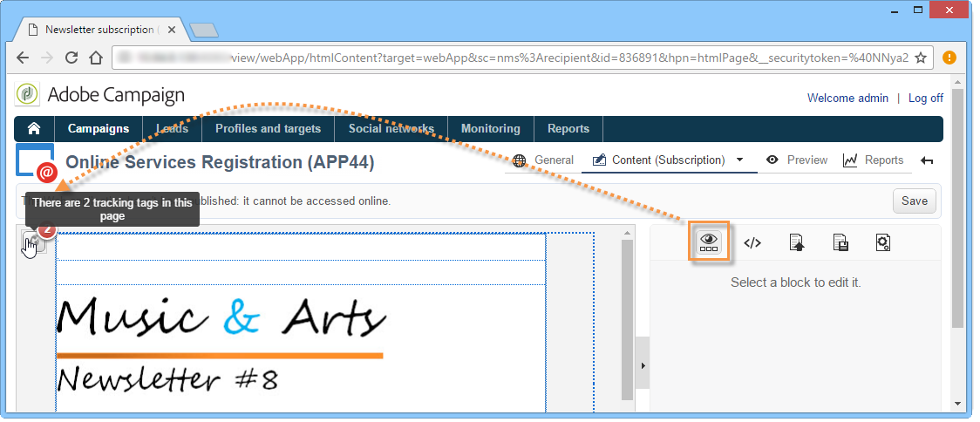This screenshot has width=980, height=422.
Task: Collapse the right panel with arrow handle
Action: (x=643, y=365)
